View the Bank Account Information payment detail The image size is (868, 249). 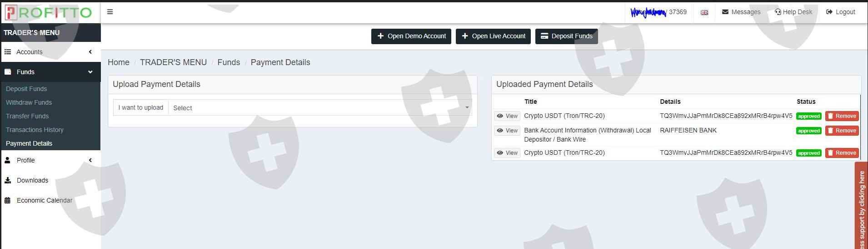(x=507, y=131)
